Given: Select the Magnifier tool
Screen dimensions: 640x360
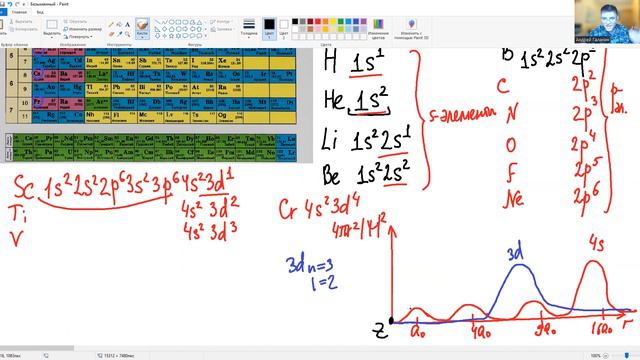Looking at the screenshot, I should point(127,34).
